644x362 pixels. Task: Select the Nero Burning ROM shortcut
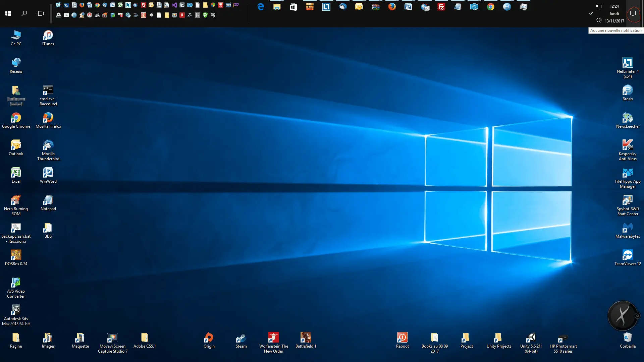click(x=16, y=205)
